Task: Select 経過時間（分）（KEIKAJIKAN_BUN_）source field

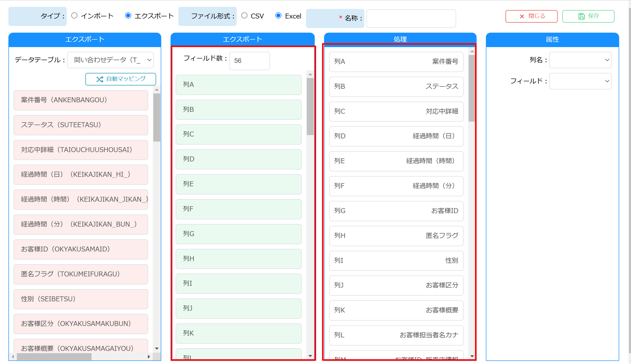Action: tap(81, 224)
